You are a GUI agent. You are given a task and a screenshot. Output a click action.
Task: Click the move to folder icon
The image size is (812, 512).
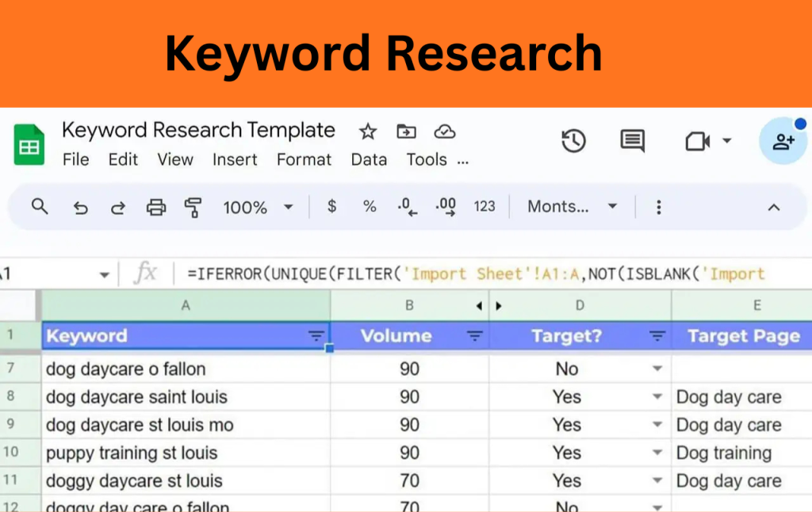pyautogui.click(x=406, y=132)
